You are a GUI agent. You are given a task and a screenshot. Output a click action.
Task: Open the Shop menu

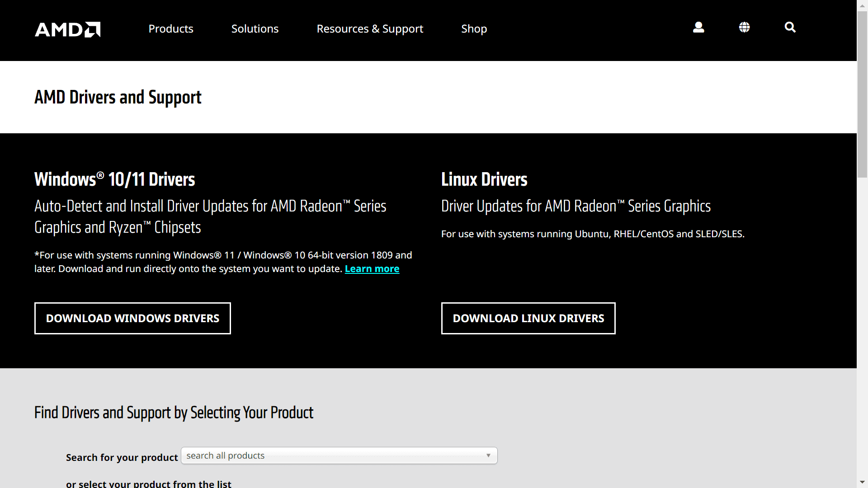[x=474, y=29]
